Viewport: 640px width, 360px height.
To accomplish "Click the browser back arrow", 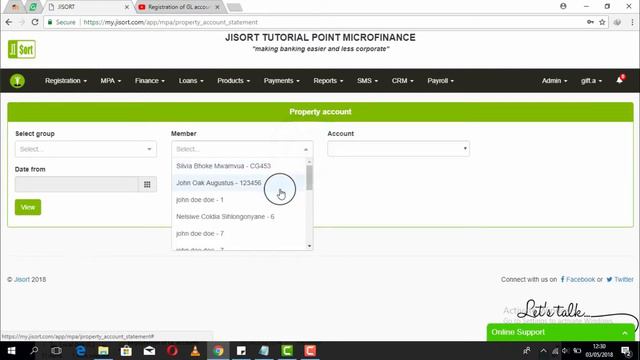I will coord(9,22).
